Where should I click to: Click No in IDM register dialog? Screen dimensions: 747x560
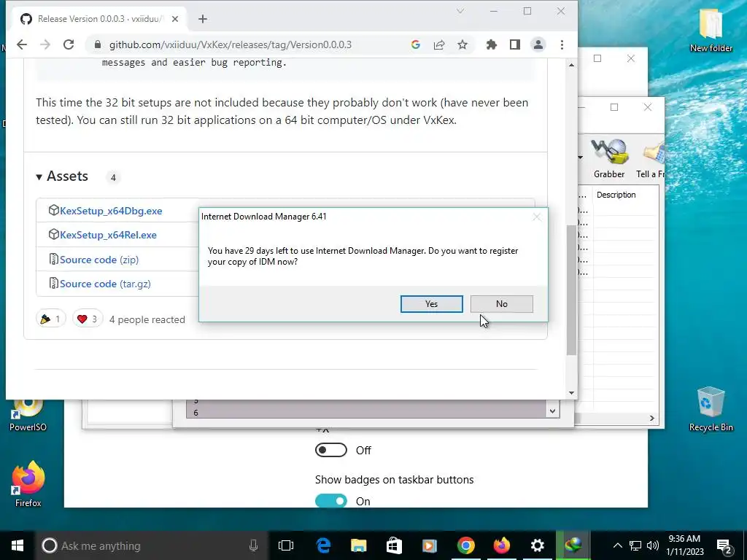coord(502,304)
